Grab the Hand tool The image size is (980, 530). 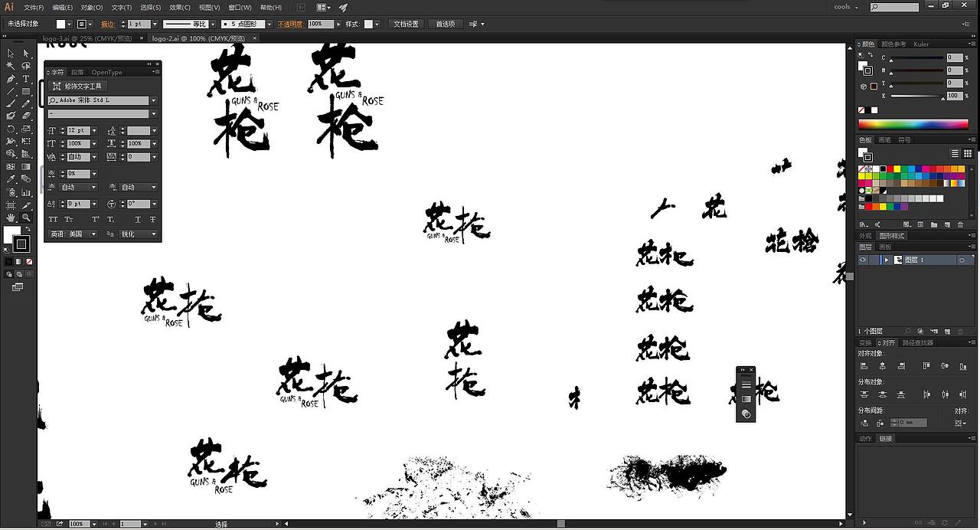(10, 216)
